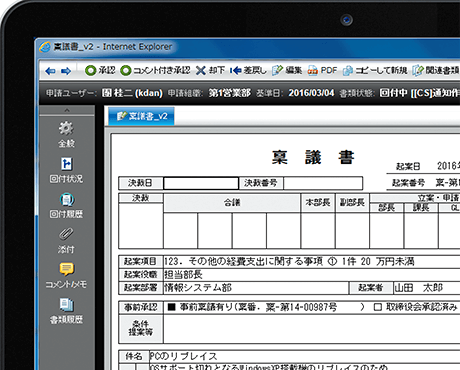Screen dimensions: 460x370
Task: Export the document as PDF
Action: [x=322, y=70]
